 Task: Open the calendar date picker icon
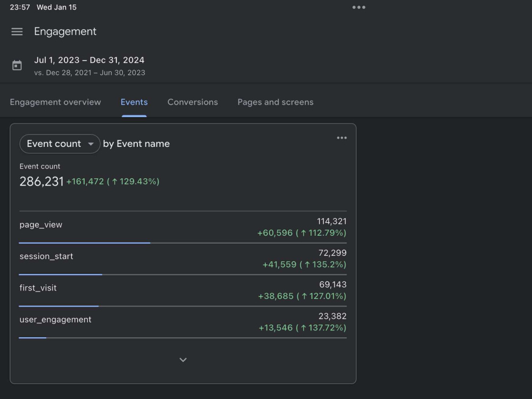point(17,65)
